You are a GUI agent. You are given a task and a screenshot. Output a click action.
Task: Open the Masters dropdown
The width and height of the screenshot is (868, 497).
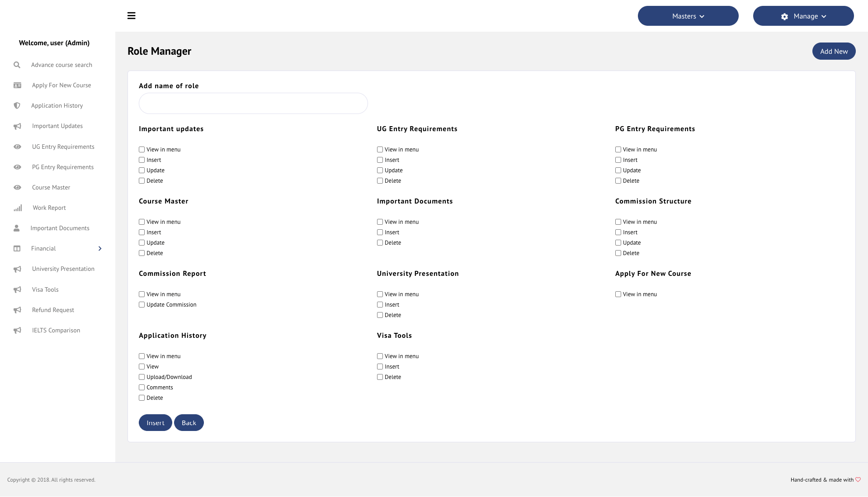[688, 16]
